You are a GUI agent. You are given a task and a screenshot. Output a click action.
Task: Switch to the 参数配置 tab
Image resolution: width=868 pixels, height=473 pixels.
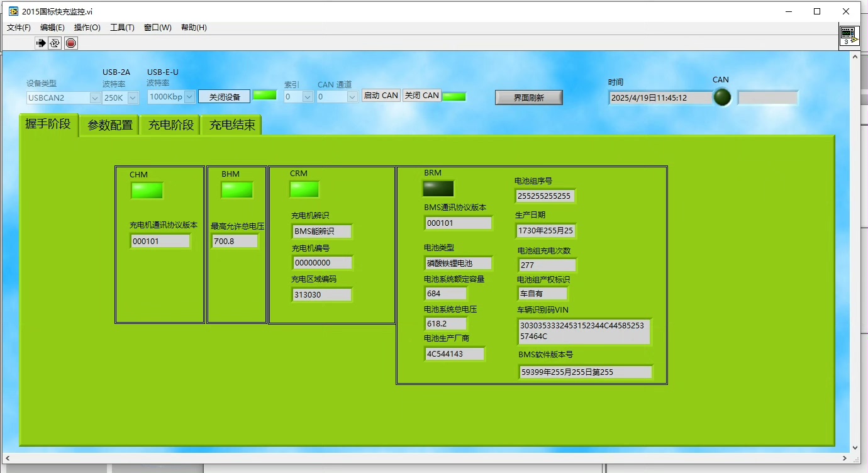coord(110,125)
